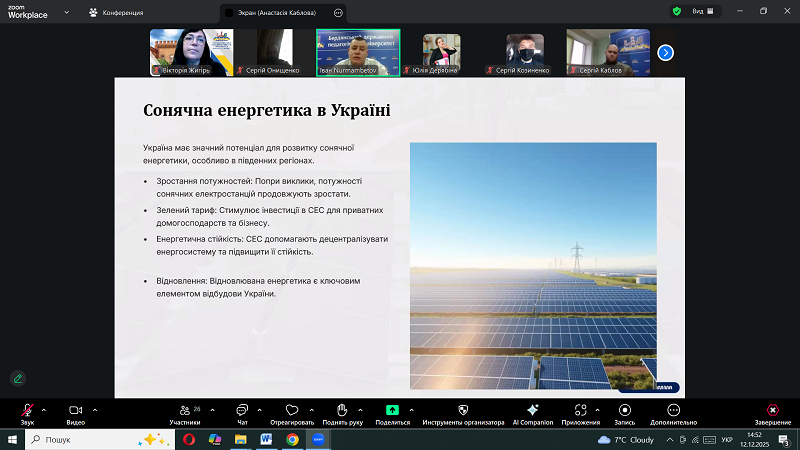800x450 pixels.
Task: Launch the AI Companion
Action: [532, 411]
